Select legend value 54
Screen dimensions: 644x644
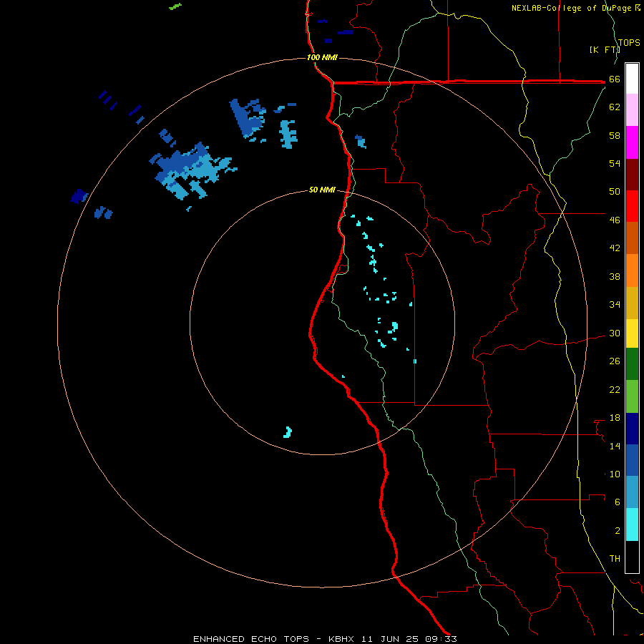pos(615,163)
